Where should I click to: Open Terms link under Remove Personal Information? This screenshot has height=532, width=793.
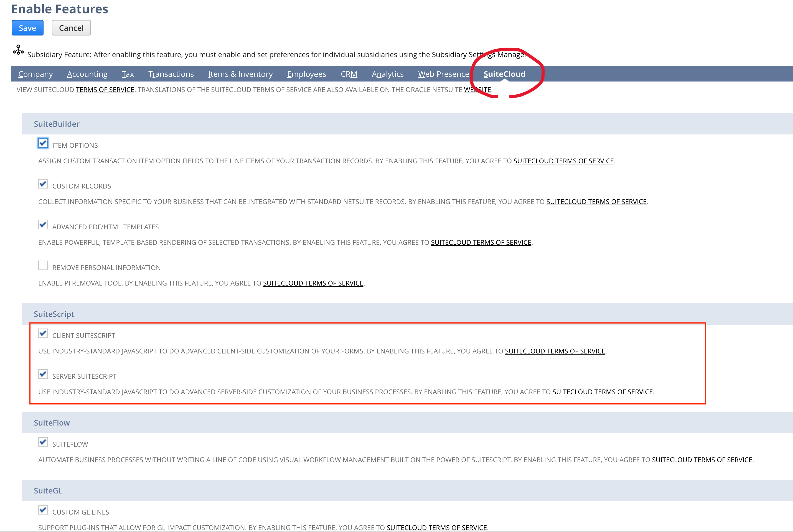point(313,283)
